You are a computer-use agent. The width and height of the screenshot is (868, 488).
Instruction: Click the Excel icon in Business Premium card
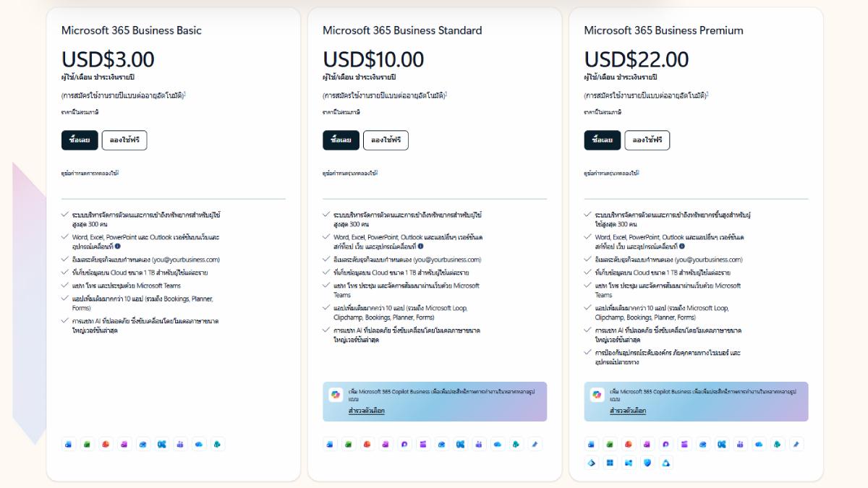pyautogui.click(x=610, y=444)
